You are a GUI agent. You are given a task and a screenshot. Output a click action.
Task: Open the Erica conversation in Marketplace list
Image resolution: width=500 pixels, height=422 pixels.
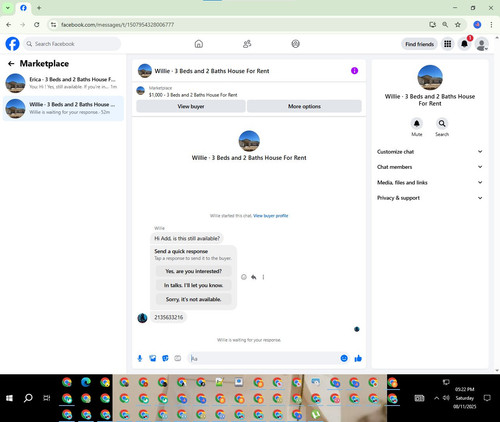63,83
